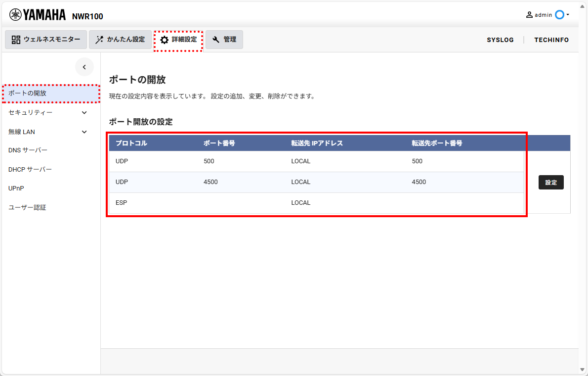Open DHCP サーバー in the sidebar
The height and width of the screenshot is (376, 588).
point(30,169)
